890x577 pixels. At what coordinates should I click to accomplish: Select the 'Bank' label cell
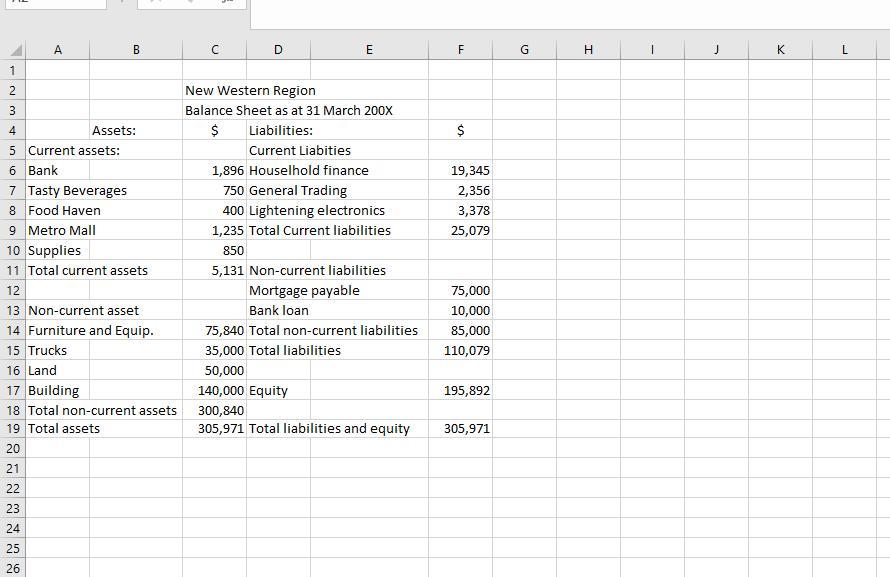click(x=57, y=170)
